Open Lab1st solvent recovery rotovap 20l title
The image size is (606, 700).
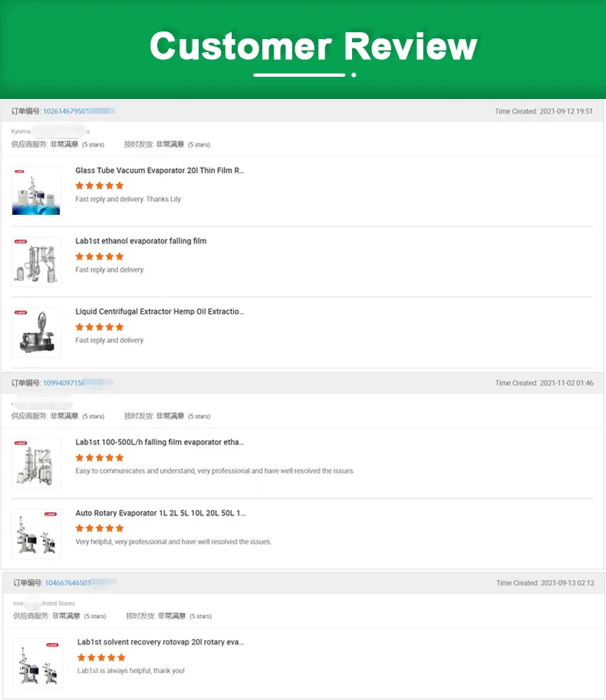(x=160, y=642)
